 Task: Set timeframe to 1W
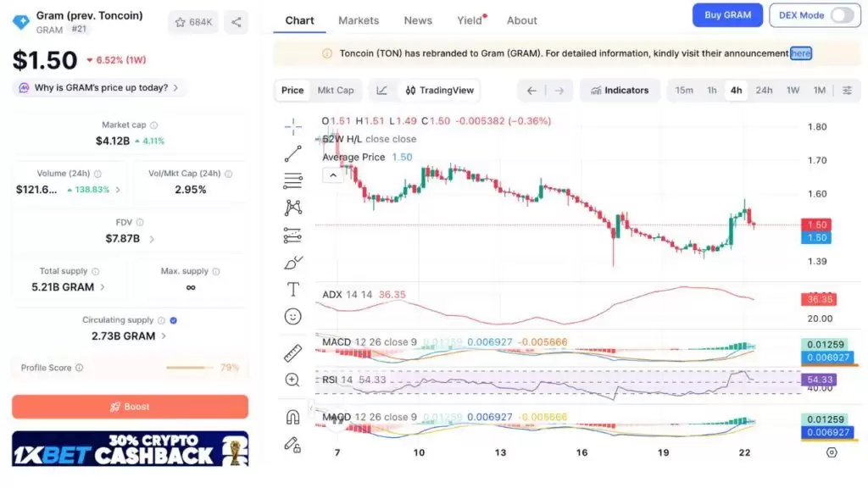pos(793,90)
